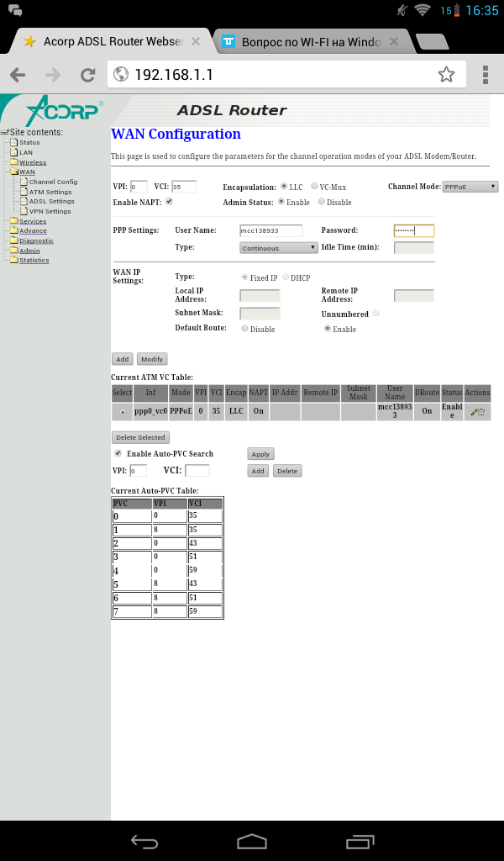Select Default Route Disable radio

[244, 329]
